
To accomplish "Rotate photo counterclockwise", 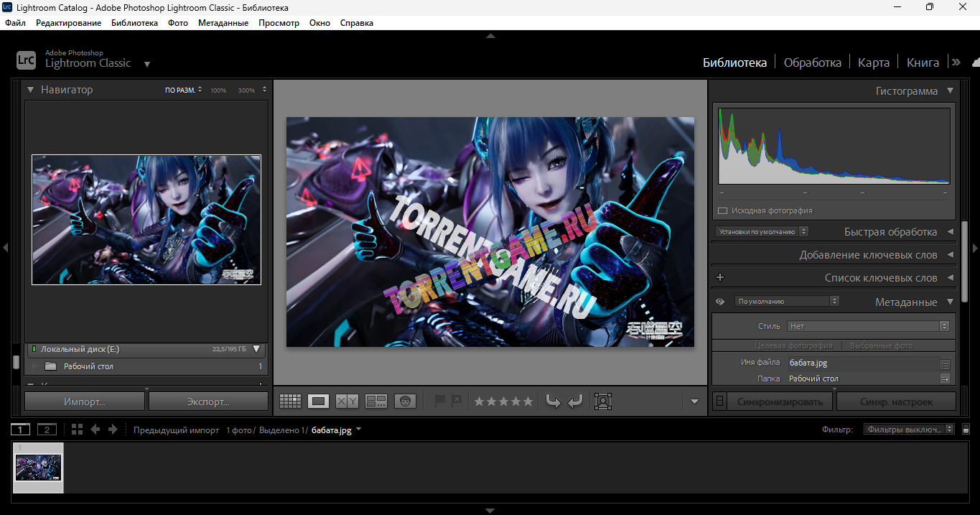I will [553, 402].
